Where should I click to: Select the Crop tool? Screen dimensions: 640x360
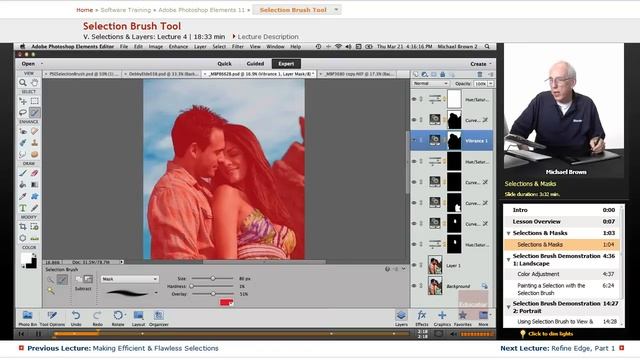(23, 227)
